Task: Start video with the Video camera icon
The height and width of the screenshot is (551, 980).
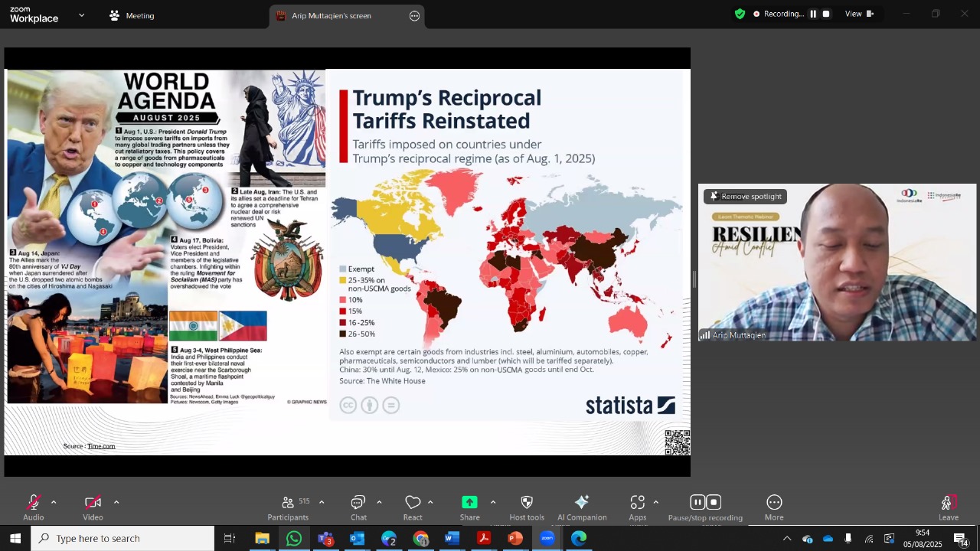Action: tap(93, 503)
